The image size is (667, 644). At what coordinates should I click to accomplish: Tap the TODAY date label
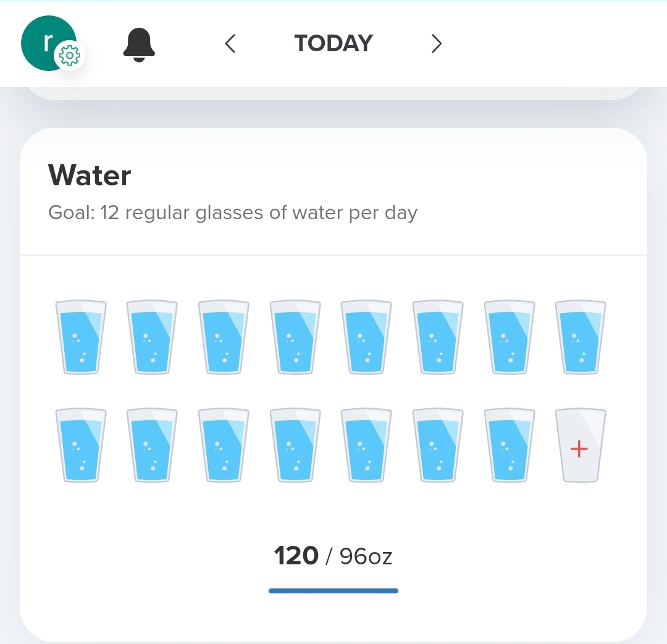333,44
